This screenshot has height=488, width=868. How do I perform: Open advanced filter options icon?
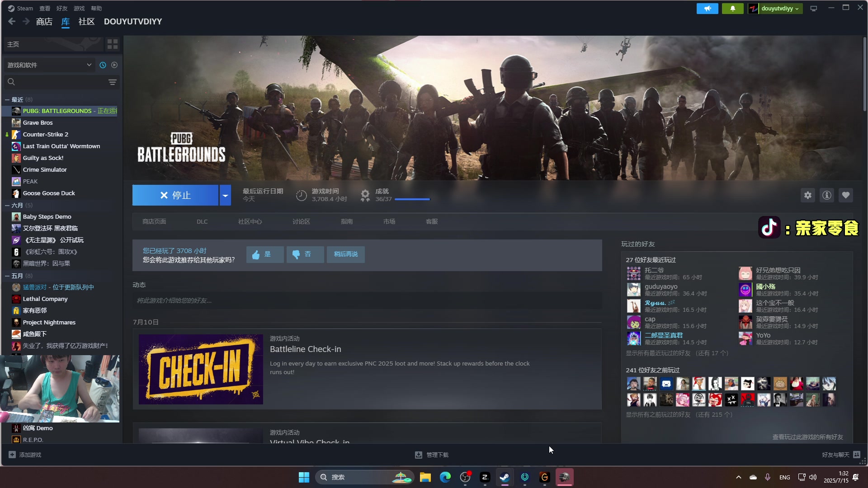113,82
